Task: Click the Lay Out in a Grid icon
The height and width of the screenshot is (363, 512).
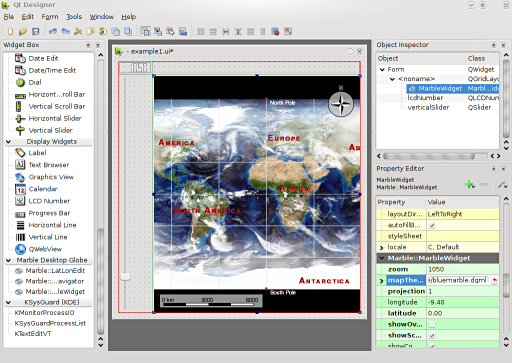Action: [251, 32]
